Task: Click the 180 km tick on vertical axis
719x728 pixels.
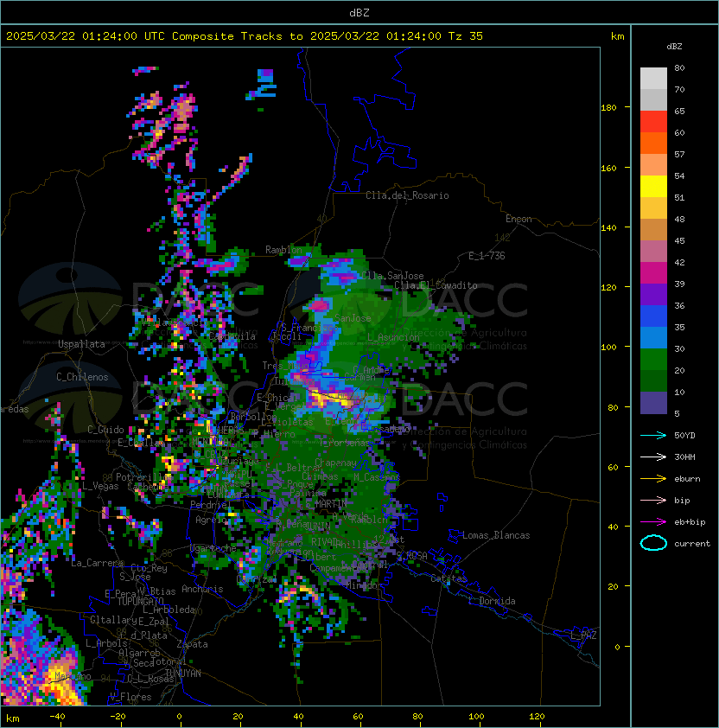Action: (x=608, y=108)
